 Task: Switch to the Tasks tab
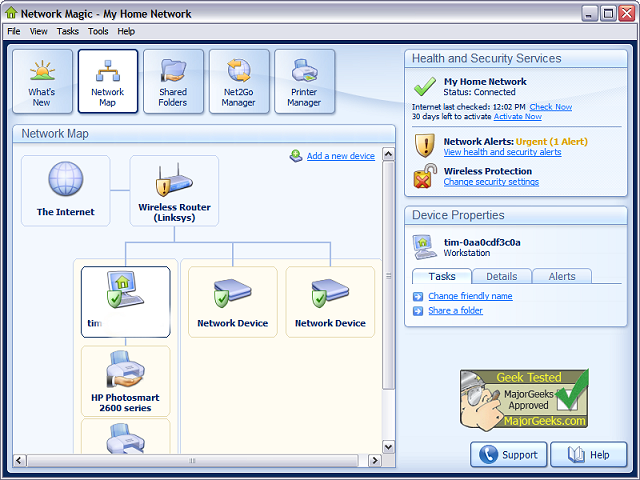[x=442, y=276]
